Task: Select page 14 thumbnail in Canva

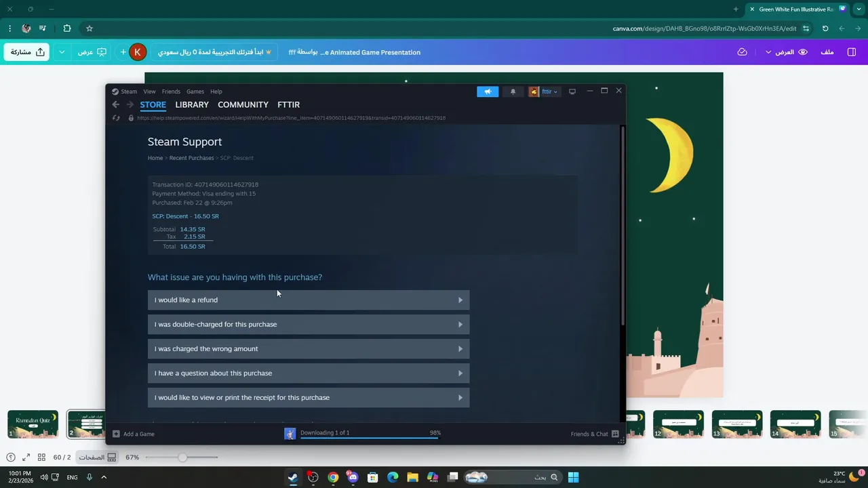Action: tap(795, 424)
